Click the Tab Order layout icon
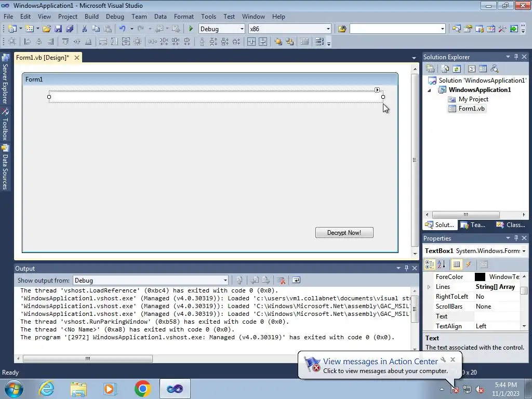532x399 pixels. pyautogui.click(x=320, y=42)
